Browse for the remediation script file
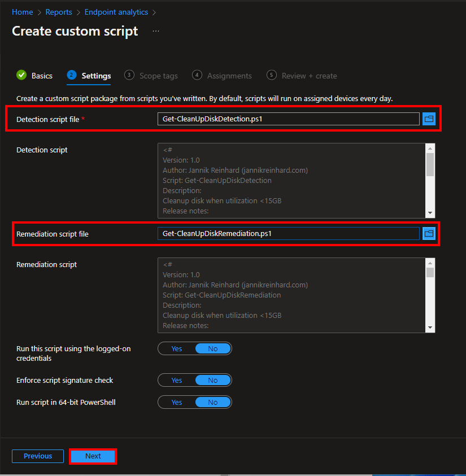The width and height of the screenshot is (466, 476). [x=429, y=233]
